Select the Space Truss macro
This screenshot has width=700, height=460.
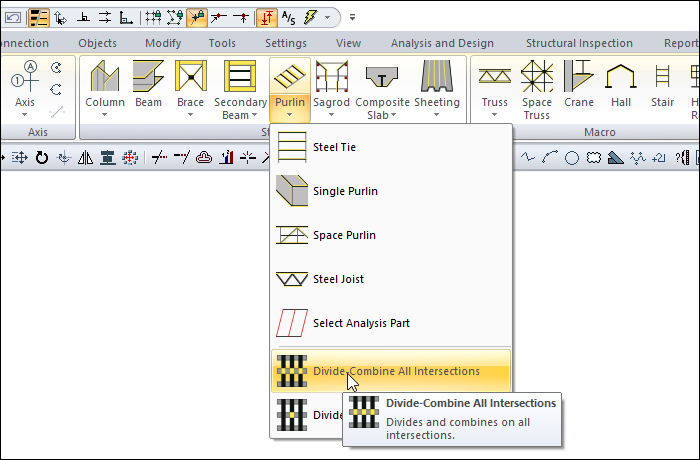(537, 90)
